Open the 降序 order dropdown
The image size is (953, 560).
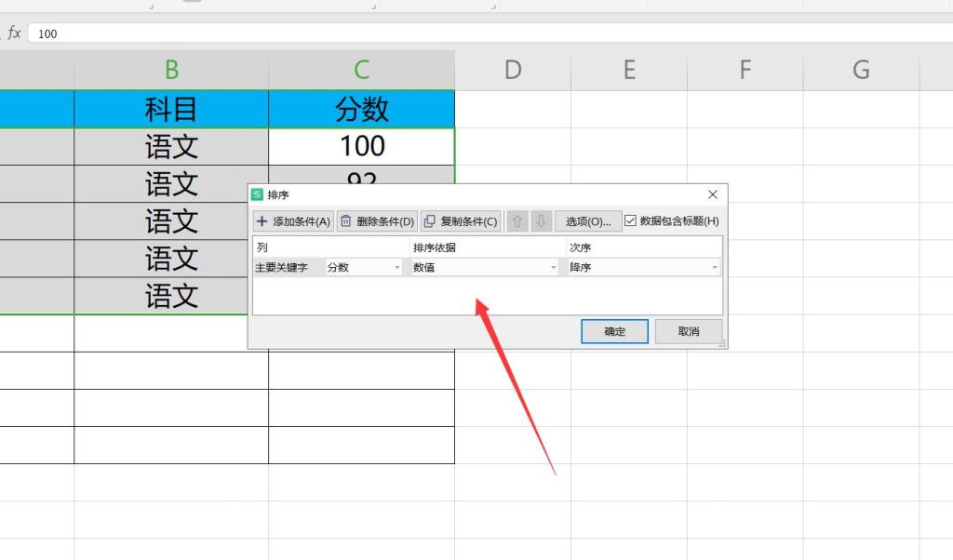coord(644,267)
